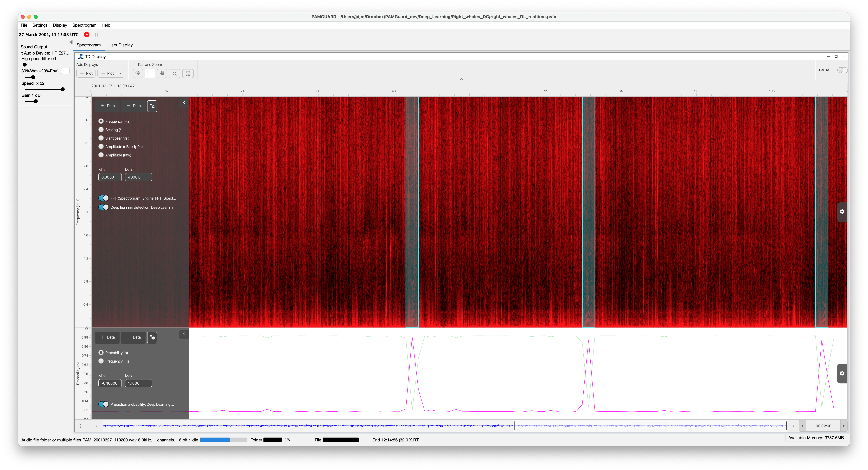Click the expand-to-fit arrows icon
Screen dimensions: 868x470
point(188,73)
